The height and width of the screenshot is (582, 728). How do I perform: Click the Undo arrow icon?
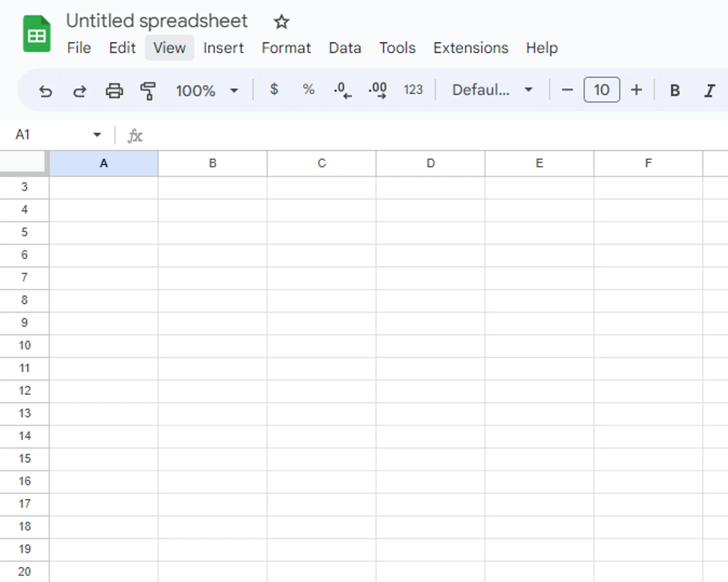pos(45,91)
